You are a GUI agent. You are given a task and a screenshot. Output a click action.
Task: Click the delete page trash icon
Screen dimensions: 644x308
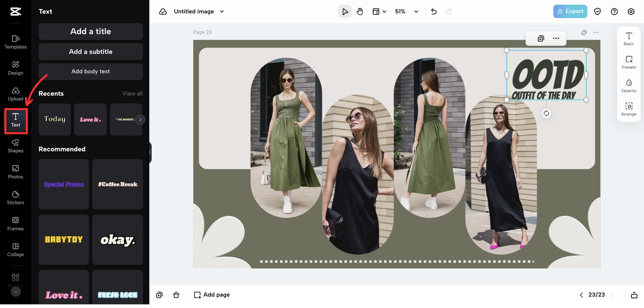(x=176, y=295)
